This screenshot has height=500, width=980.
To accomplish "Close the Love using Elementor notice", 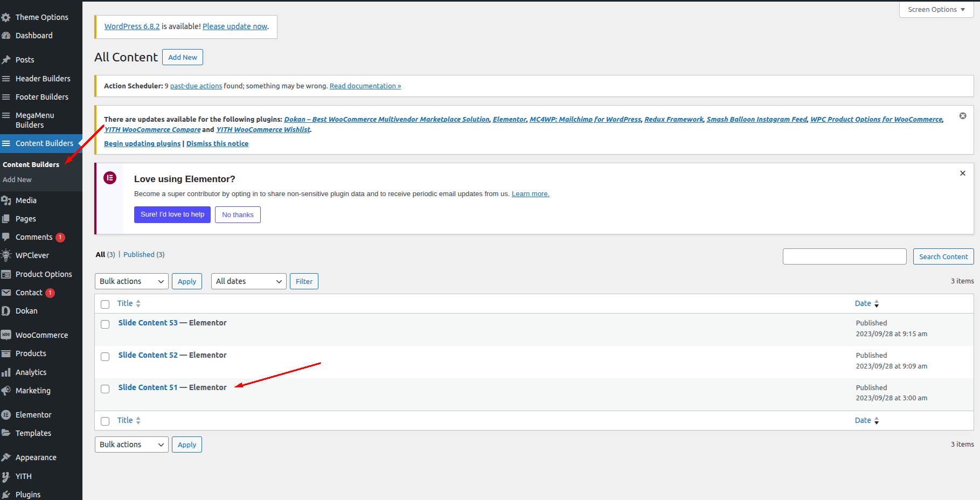I will (x=963, y=173).
